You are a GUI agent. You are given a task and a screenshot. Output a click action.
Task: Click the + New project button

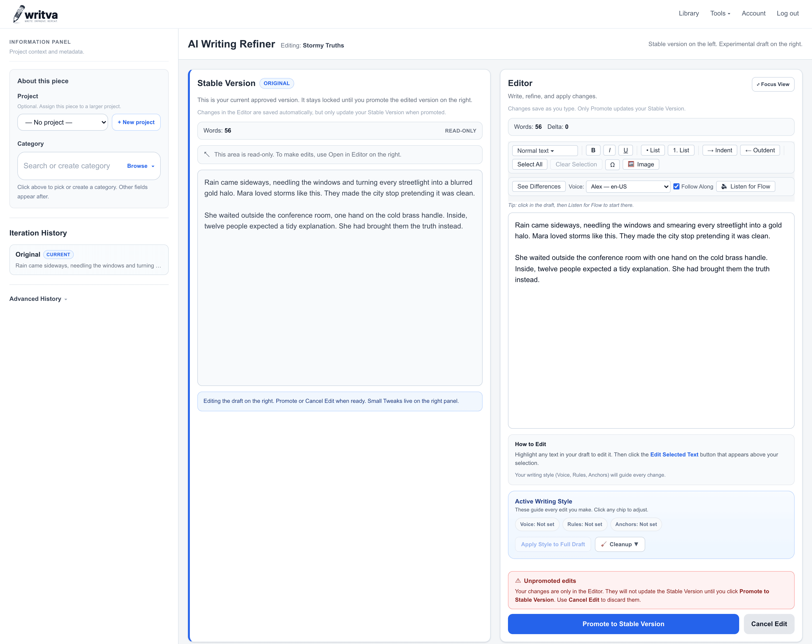tap(136, 122)
